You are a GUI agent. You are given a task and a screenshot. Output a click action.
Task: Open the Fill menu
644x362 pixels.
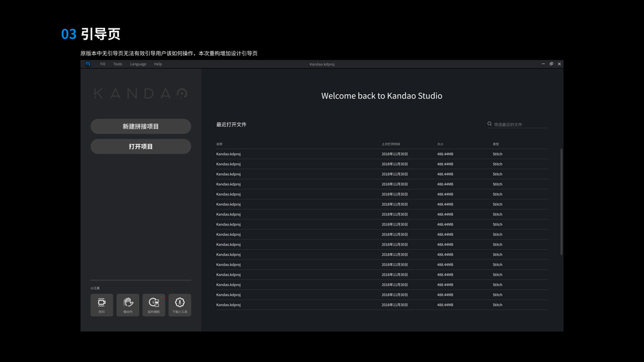point(103,64)
